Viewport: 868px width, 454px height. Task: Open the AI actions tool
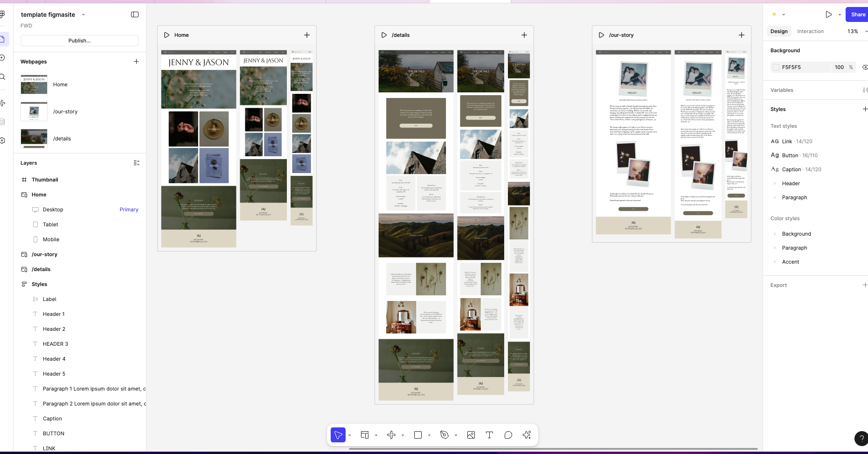click(527, 435)
